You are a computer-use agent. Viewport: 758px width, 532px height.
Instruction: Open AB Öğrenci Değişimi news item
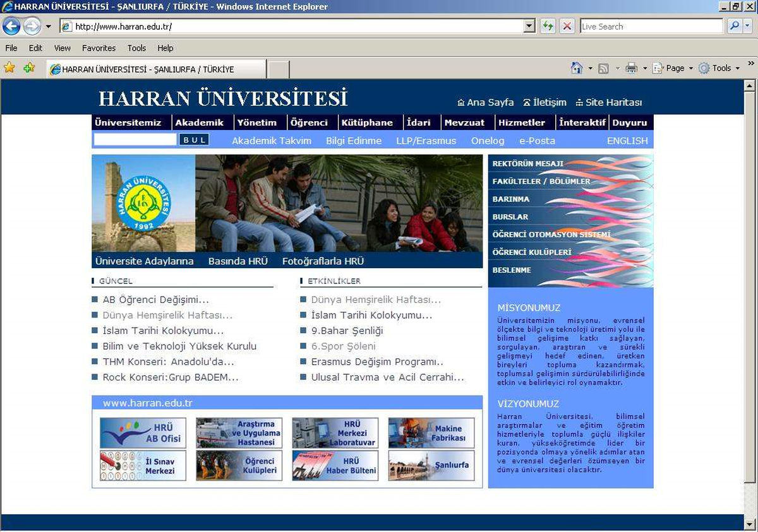155,300
